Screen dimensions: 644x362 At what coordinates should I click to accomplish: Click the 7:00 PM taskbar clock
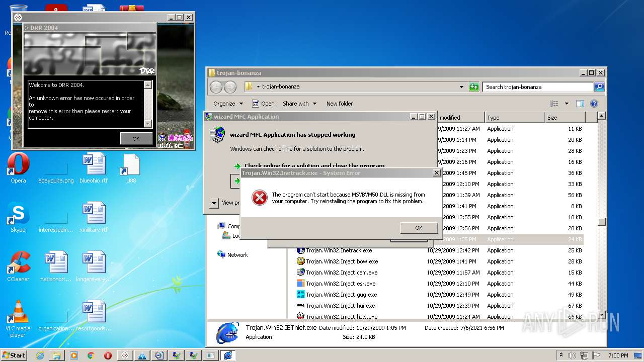[618, 355]
